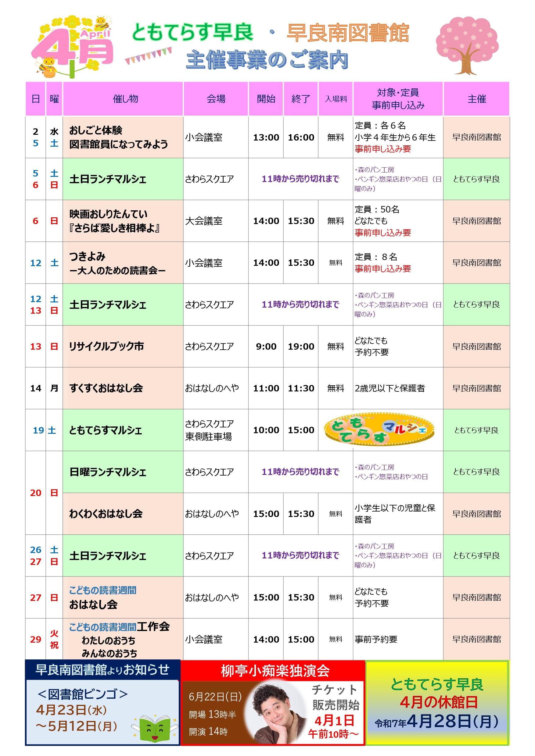Click the 早良南図書館よりお知らせ banner
The image size is (535, 756).
coord(102,670)
